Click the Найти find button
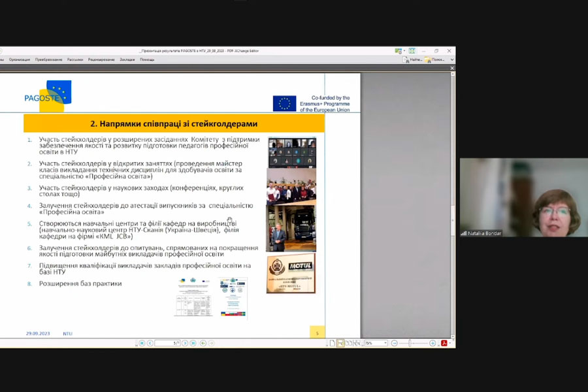The width and height of the screenshot is (588, 392). [x=412, y=59]
